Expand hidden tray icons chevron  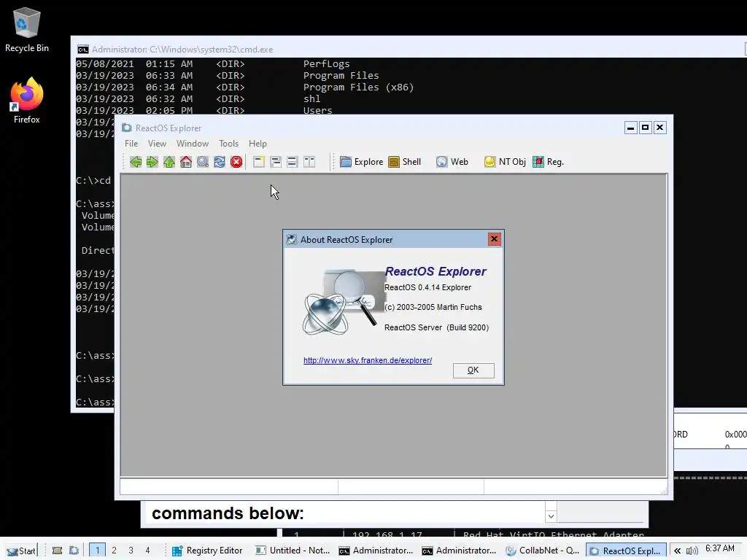pos(677,551)
